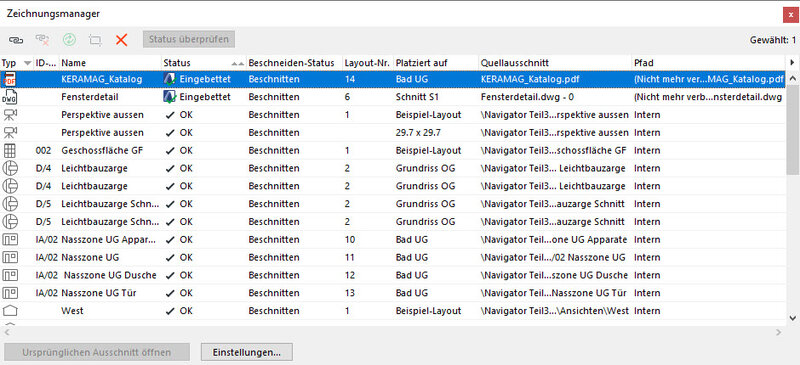Sort by Pfad column header
Screen dimensions: 800x365
point(643,63)
